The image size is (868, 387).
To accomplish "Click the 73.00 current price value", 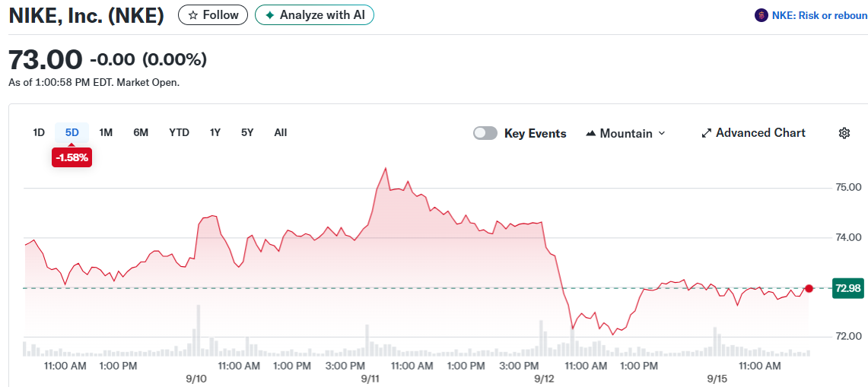I will pos(46,60).
